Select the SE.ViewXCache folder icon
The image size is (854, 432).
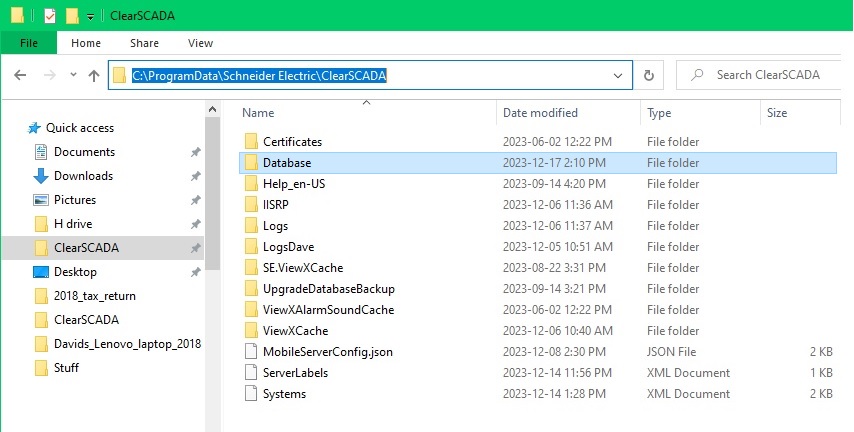pyautogui.click(x=251, y=267)
